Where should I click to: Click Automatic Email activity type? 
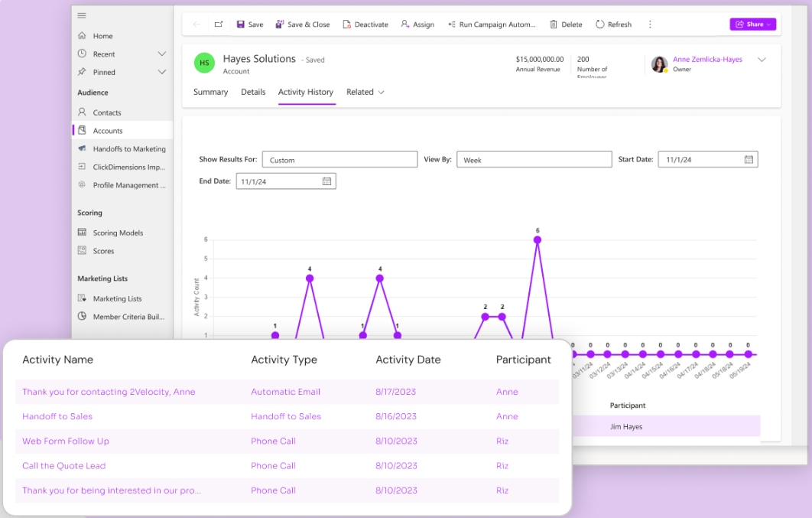coord(285,392)
